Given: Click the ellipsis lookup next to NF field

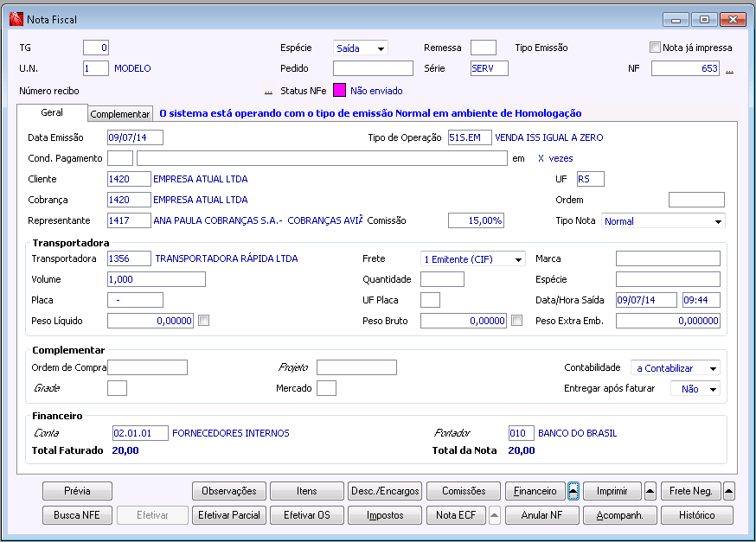Looking at the screenshot, I should [x=729, y=70].
